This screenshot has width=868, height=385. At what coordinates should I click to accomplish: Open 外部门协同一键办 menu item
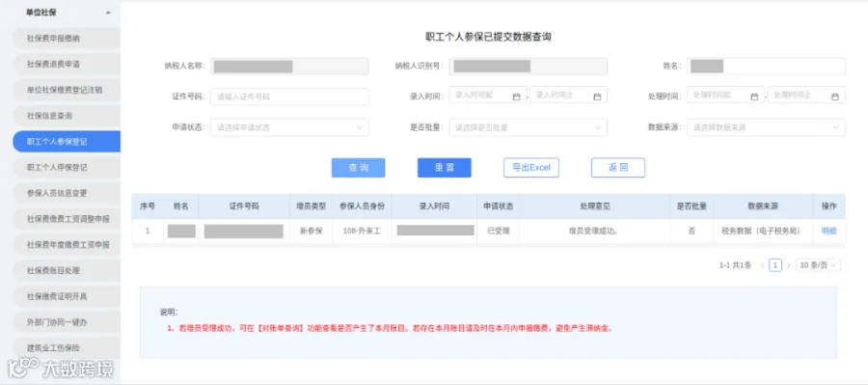click(67, 322)
